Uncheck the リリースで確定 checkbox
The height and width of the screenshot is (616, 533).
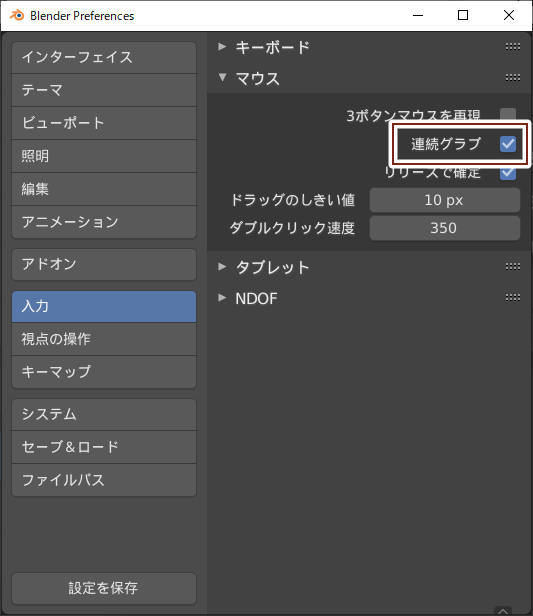click(508, 173)
